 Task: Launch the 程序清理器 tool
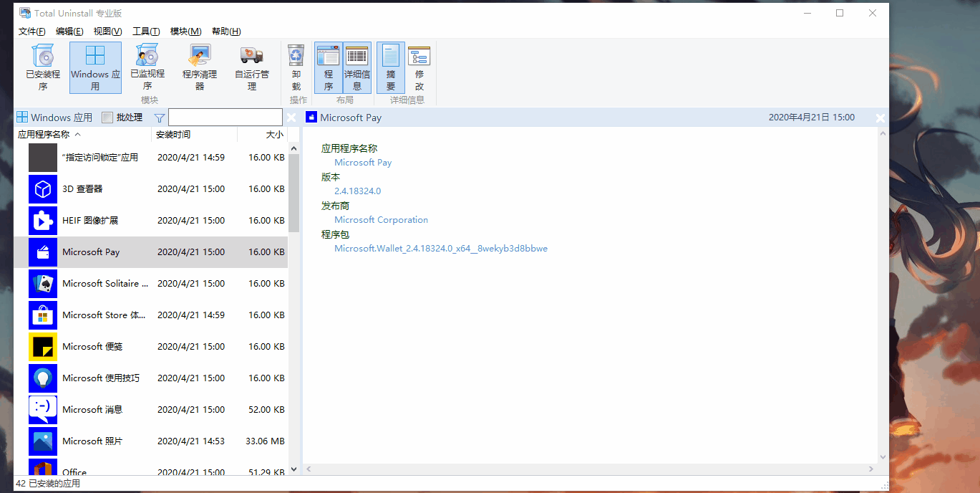(200, 67)
